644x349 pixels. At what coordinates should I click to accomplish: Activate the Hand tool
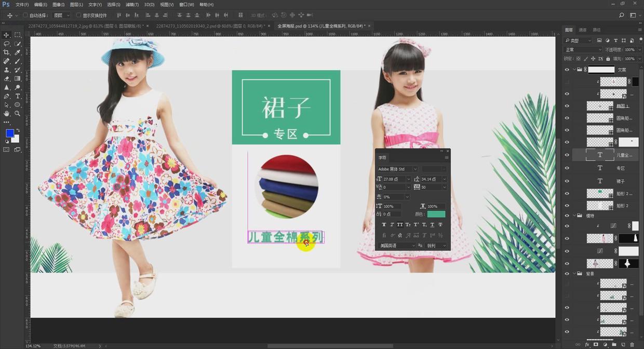[x=6, y=113]
